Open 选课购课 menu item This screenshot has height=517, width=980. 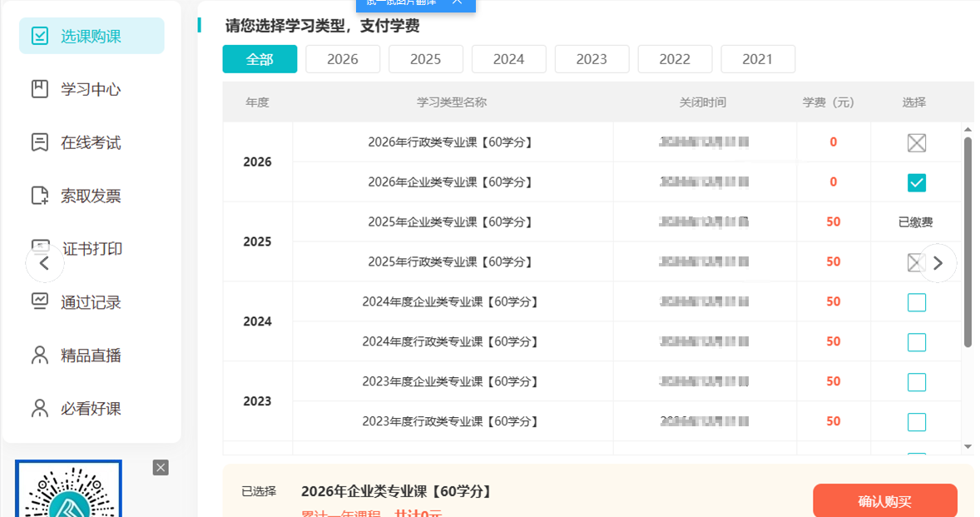pyautogui.click(x=92, y=37)
